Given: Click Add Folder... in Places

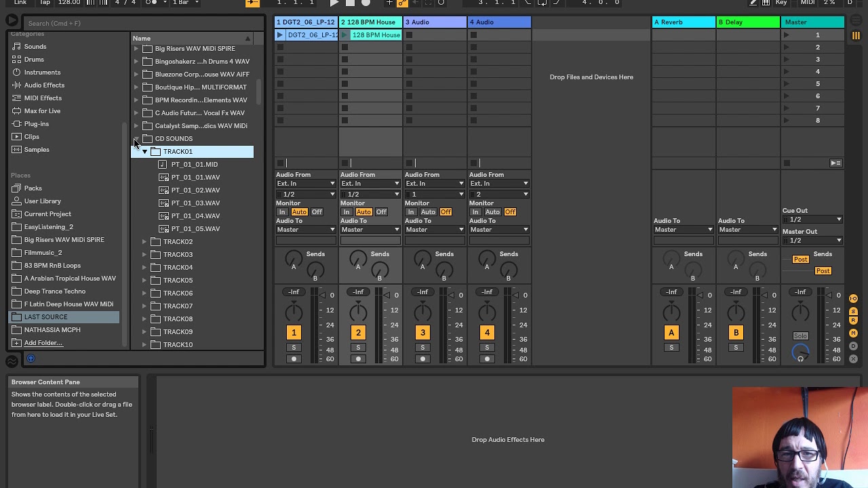Looking at the screenshot, I should [x=43, y=343].
